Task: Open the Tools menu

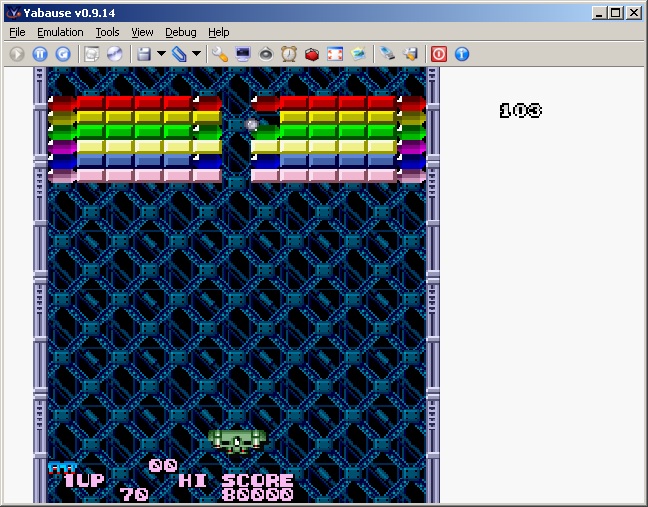Action: (107, 32)
